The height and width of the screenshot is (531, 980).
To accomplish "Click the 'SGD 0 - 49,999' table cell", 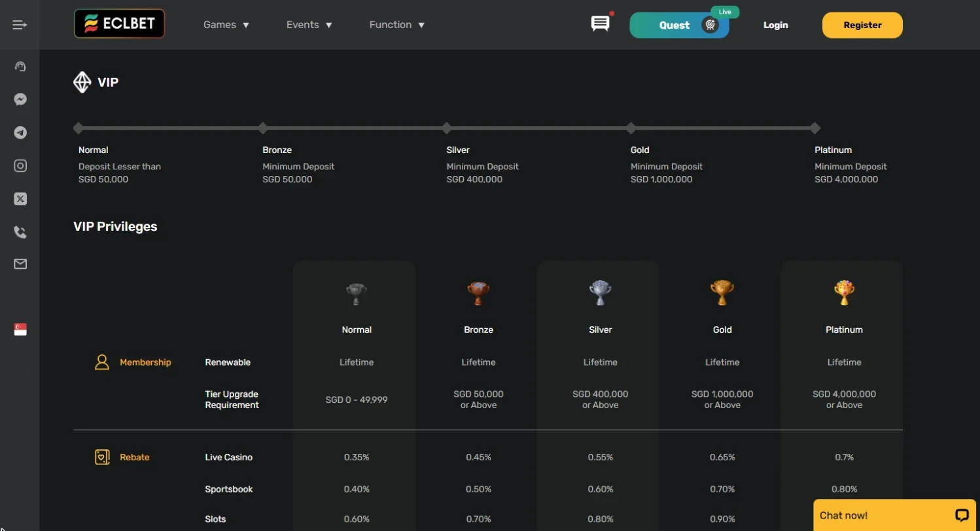I will coord(357,400).
